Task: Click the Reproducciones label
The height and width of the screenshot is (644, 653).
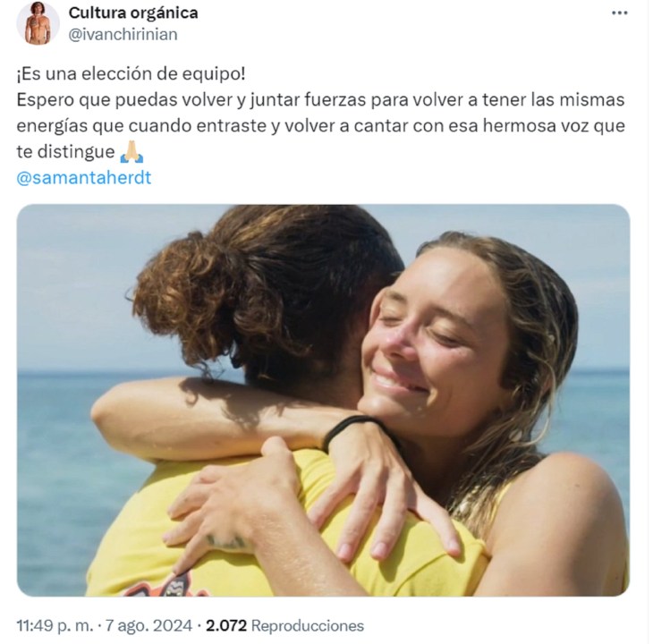Action: tap(308, 626)
